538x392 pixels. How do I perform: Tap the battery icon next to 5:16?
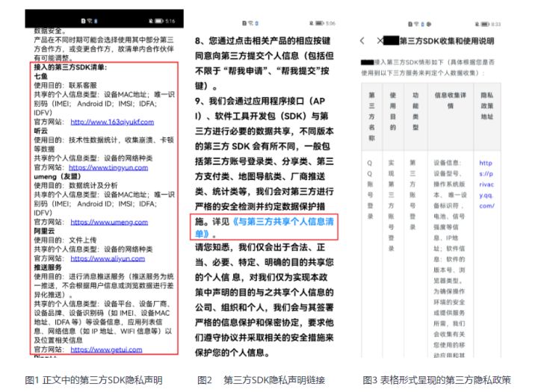coord(159,21)
